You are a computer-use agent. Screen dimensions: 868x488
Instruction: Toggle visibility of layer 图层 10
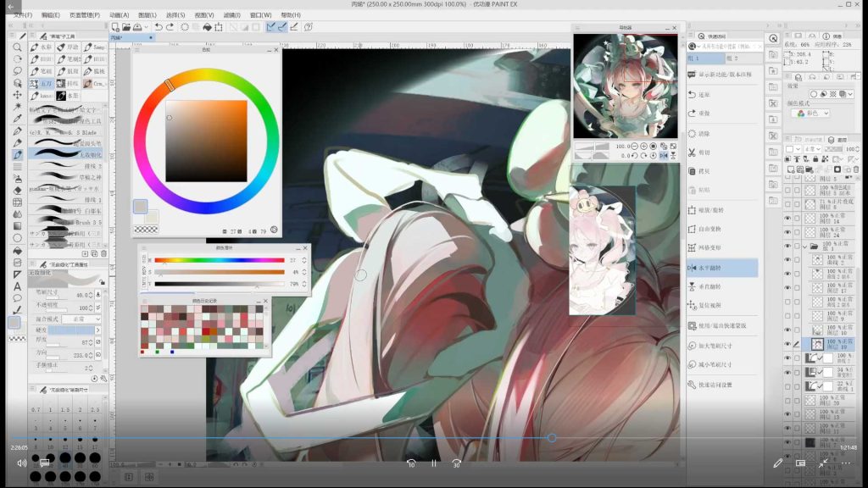click(x=787, y=330)
